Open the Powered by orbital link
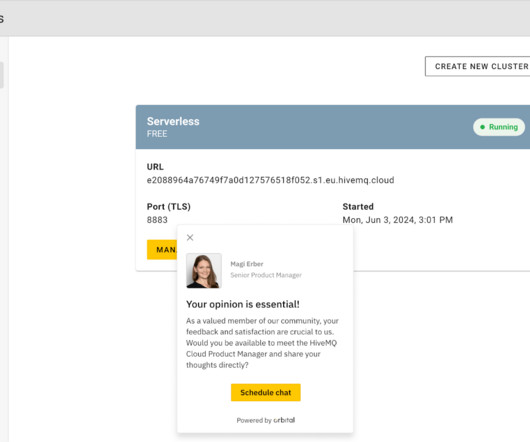This screenshot has height=442, width=530. [x=266, y=420]
